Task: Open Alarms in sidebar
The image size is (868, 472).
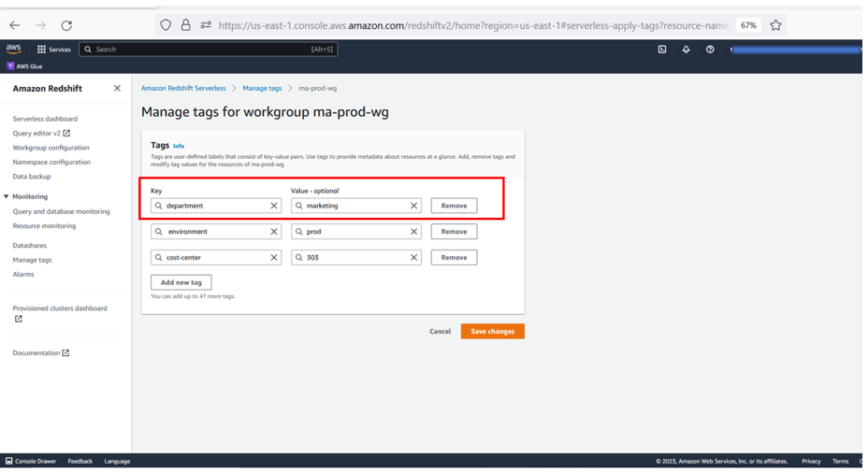Action: [x=23, y=274]
